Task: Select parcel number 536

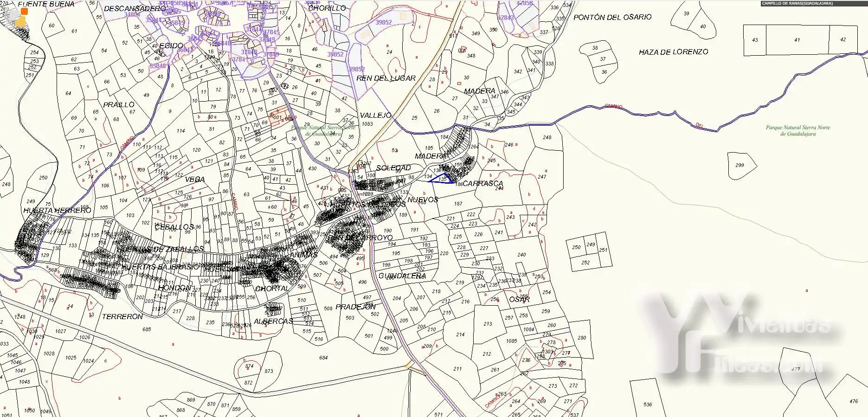Action: click(648, 404)
